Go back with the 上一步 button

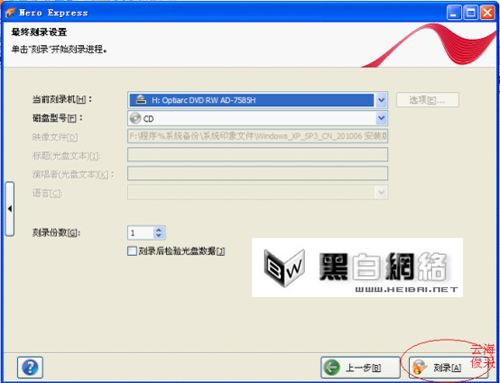click(360, 368)
